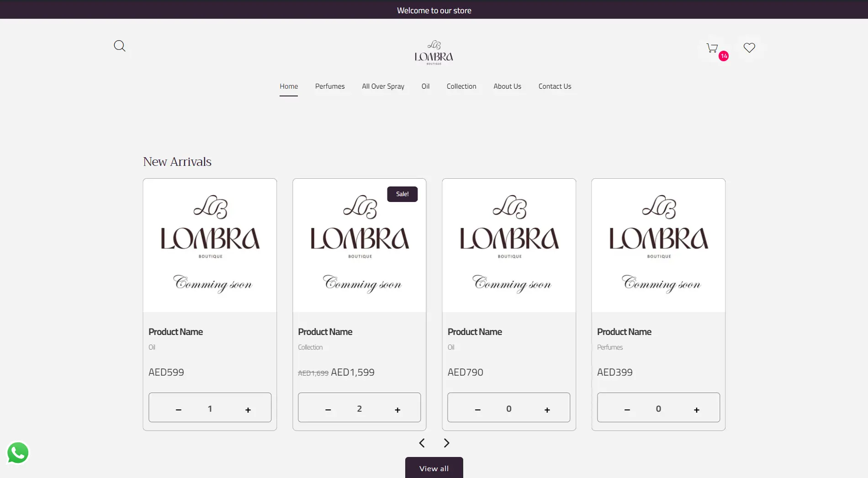This screenshot has height=478, width=868.
Task: Go to the Collection page
Action: click(x=461, y=86)
